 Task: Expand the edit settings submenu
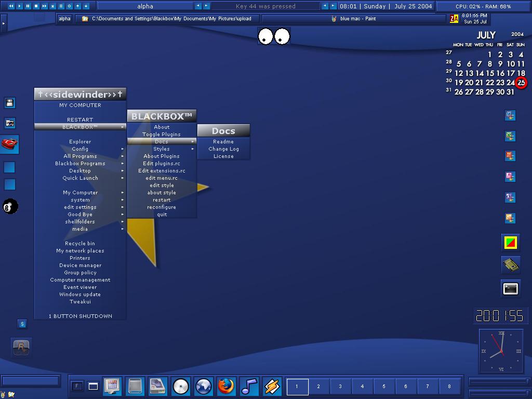[x=80, y=207]
